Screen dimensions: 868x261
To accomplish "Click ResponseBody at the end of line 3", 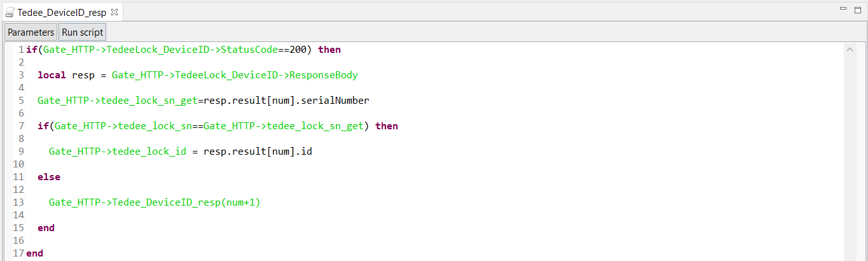I will tap(324, 75).
